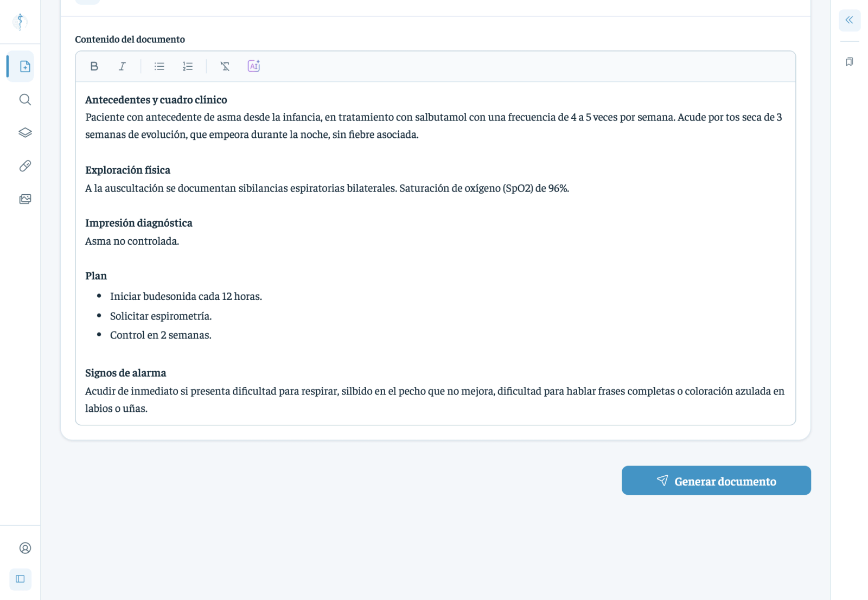
Task: Toggle bold formatting in editor toolbar
Action: tap(94, 66)
